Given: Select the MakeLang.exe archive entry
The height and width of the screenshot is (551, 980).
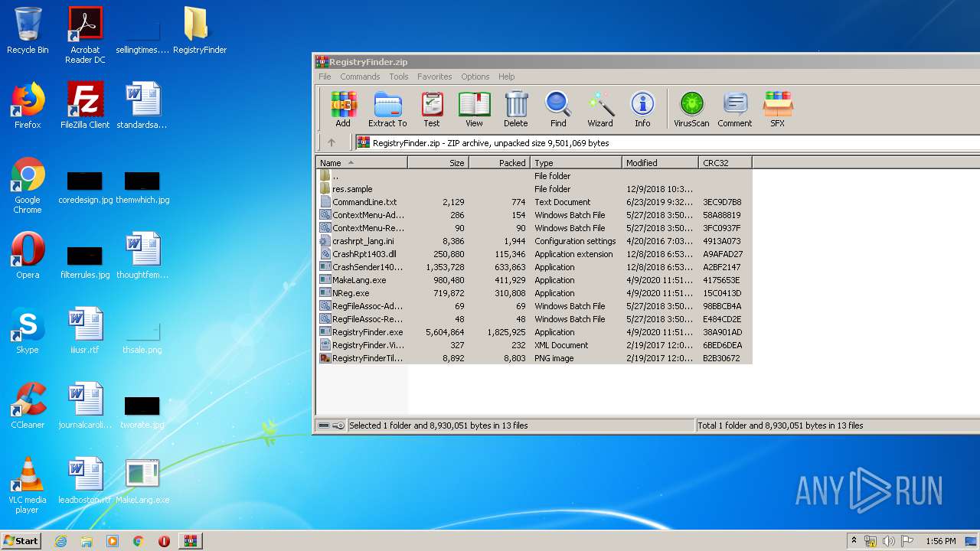Looking at the screenshot, I should click(534, 280).
